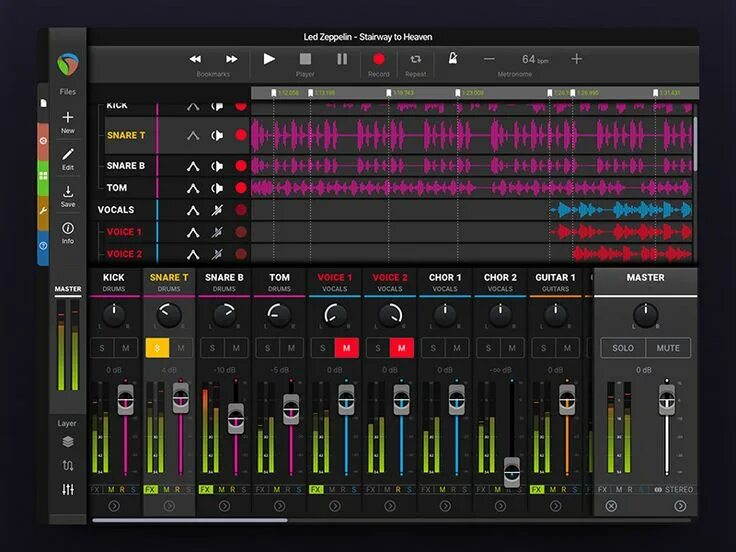This screenshot has height=552, width=736.
Task: Mute TOM track speaker icon
Action: click(217, 188)
